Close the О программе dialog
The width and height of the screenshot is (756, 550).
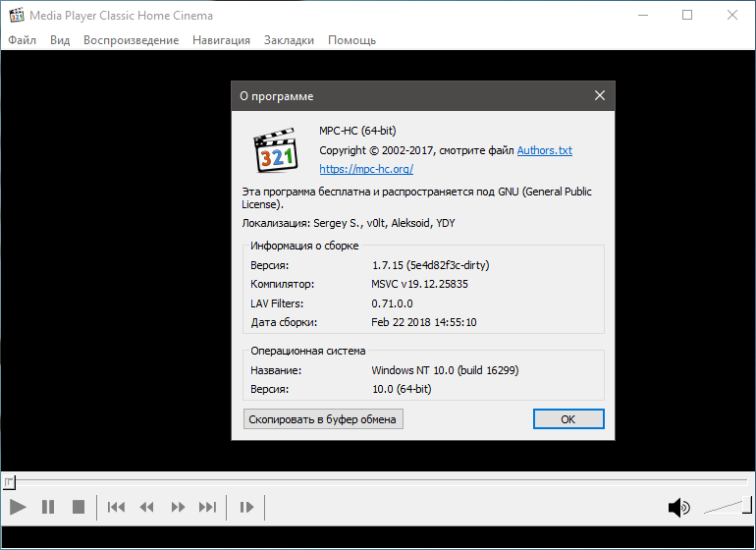[599, 95]
